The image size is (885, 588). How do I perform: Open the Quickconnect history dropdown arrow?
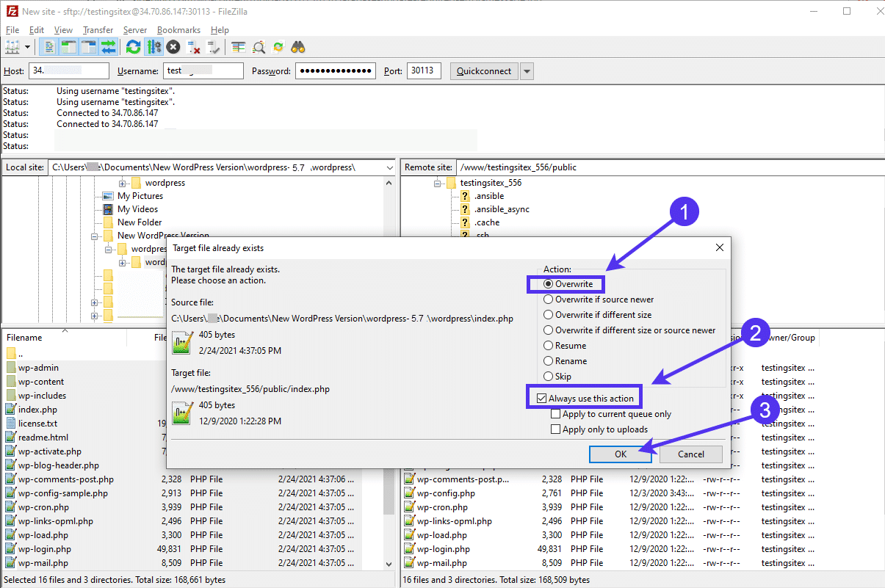527,71
